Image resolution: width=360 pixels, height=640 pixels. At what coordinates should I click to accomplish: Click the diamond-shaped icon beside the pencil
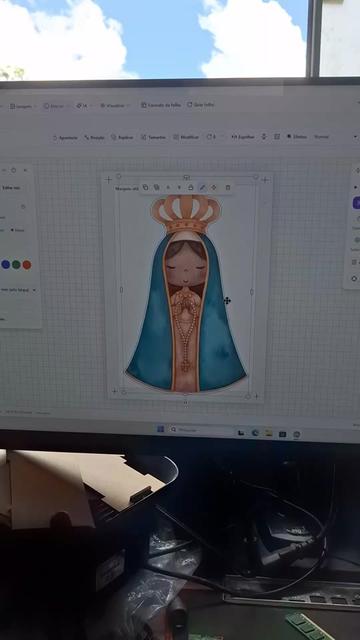click(x=213, y=187)
